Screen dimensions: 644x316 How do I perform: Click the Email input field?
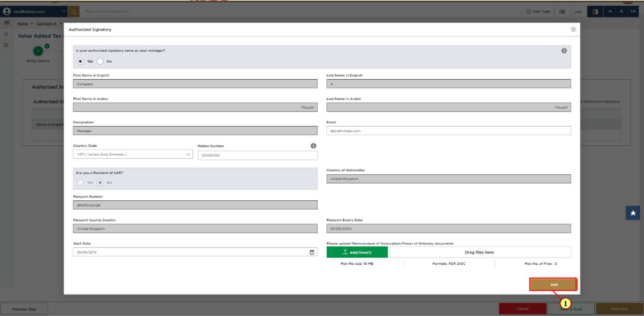448,131
